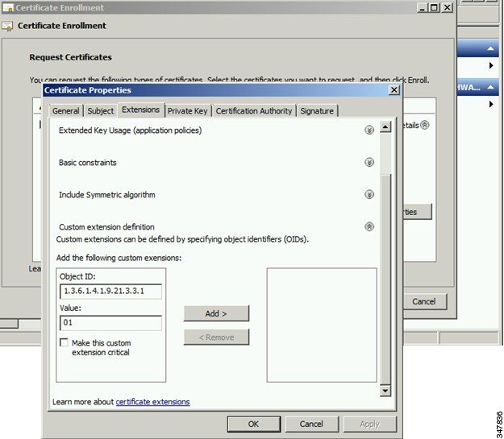
Task: Click Certificate Enrollment title bar icon
Action: click(8, 7)
